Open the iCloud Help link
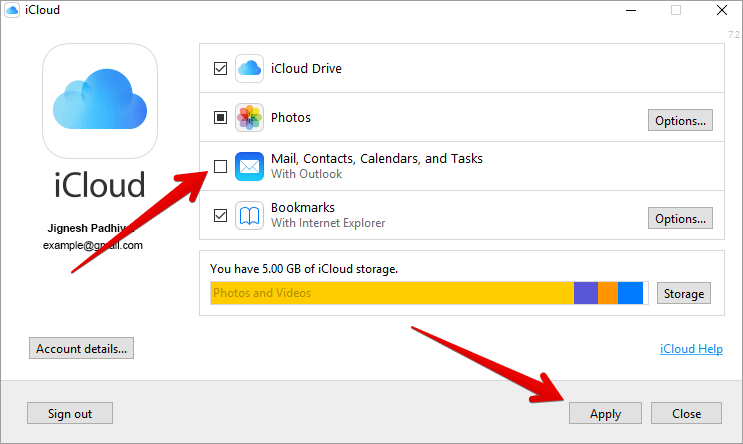 pyautogui.click(x=691, y=349)
